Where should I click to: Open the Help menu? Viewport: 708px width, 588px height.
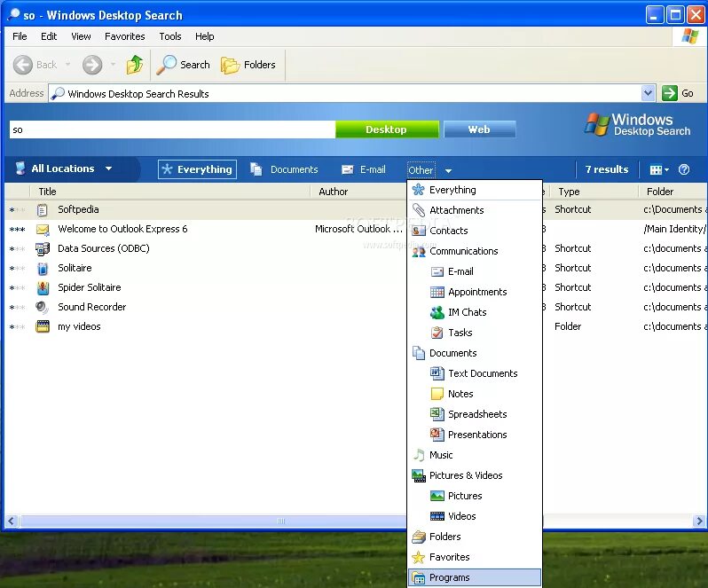[x=205, y=36]
